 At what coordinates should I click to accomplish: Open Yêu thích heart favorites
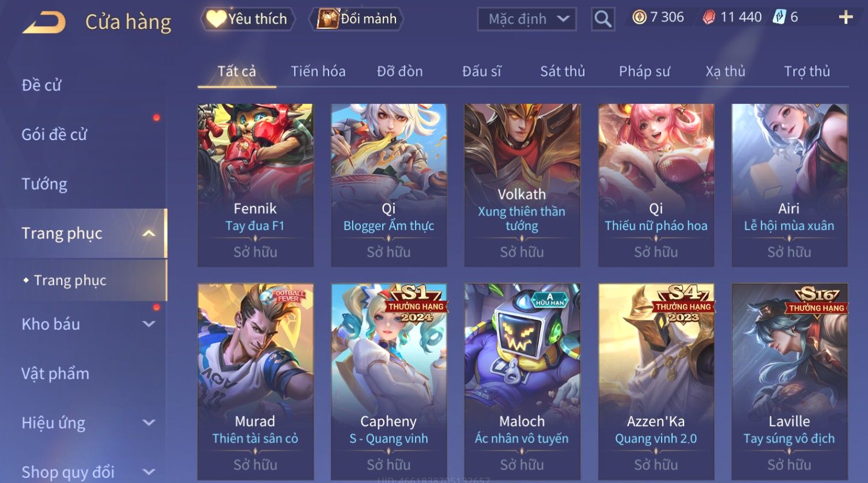pyautogui.click(x=248, y=19)
